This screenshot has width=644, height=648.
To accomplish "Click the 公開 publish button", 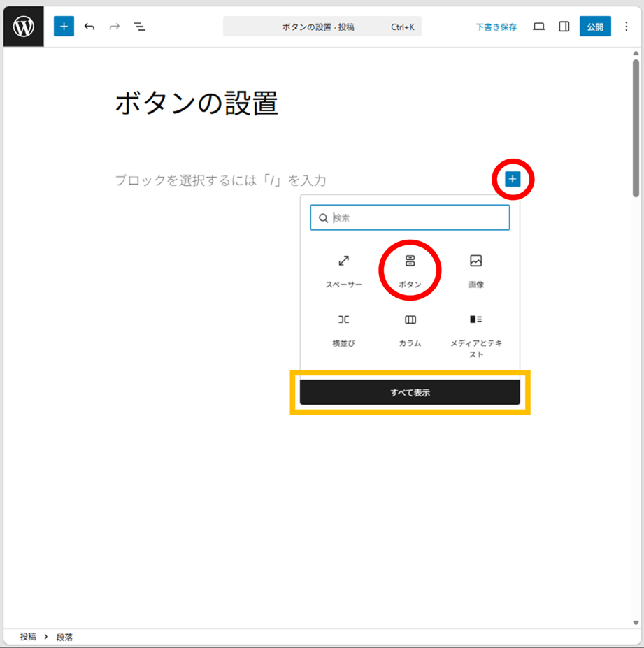I will [595, 27].
